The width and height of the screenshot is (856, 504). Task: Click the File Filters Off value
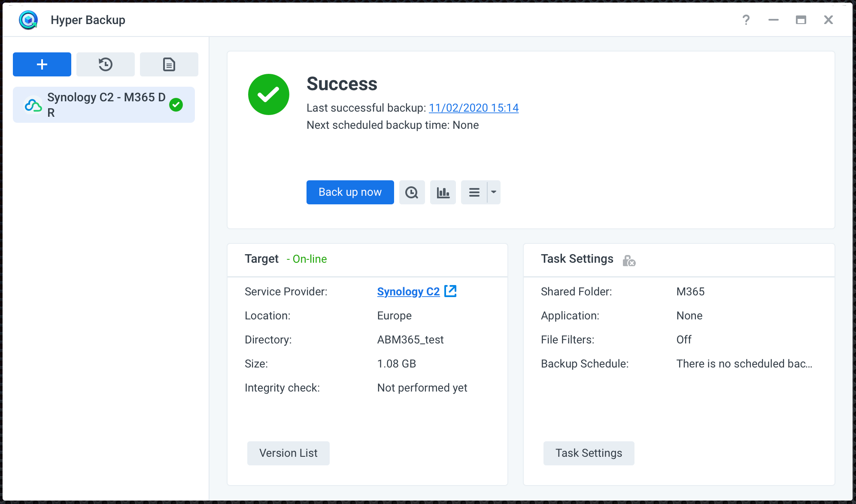pyautogui.click(x=684, y=340)
